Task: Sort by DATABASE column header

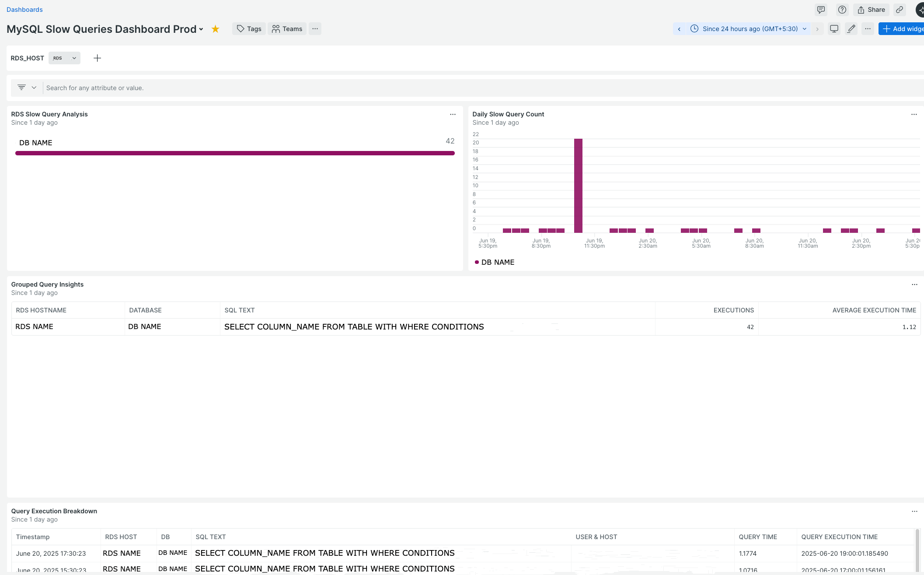Action: (145, 310)
